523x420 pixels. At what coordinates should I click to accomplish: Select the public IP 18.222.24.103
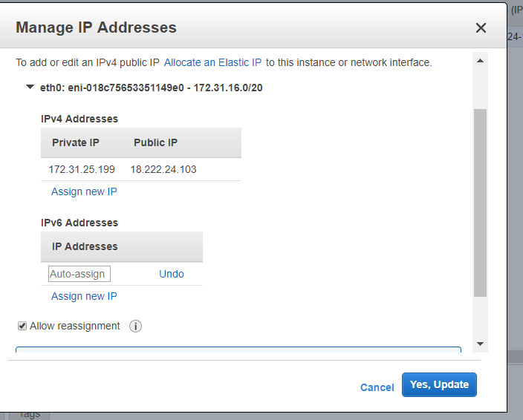(163, 169)
